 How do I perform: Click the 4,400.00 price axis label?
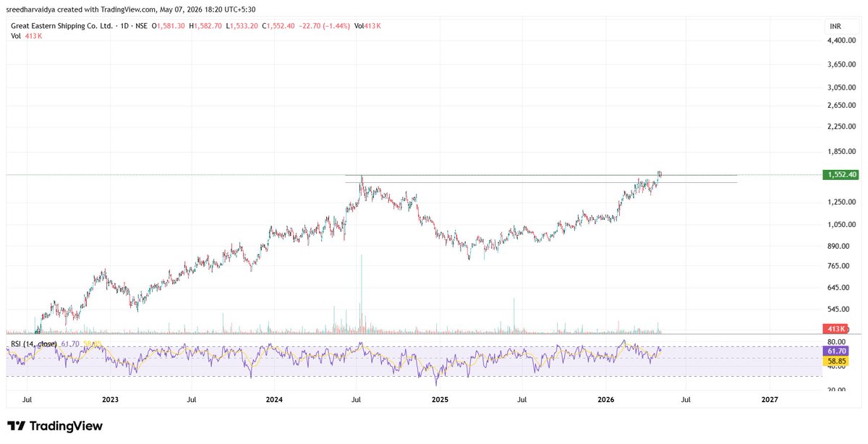coord(842,41)
